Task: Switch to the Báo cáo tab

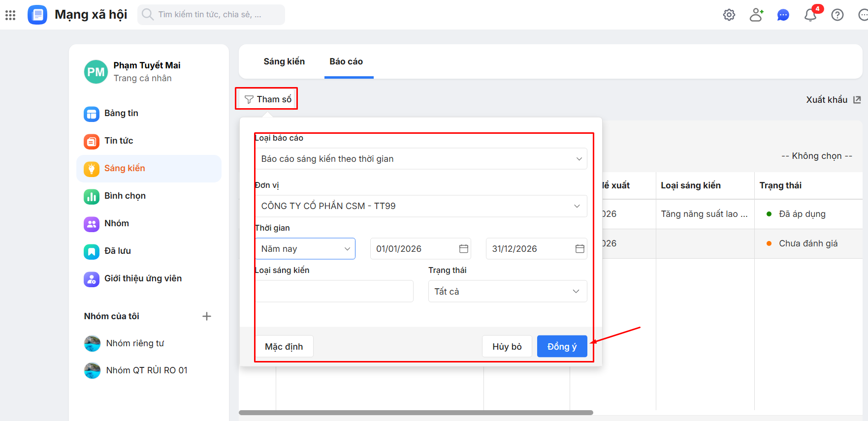Action: tap(346, 61)
